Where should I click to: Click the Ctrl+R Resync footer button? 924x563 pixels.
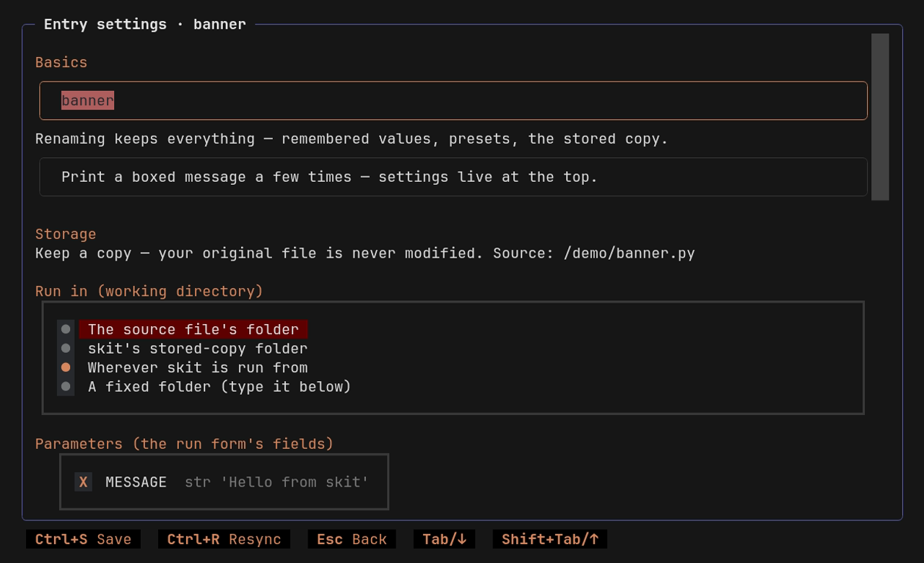click(x=224, y=539)
